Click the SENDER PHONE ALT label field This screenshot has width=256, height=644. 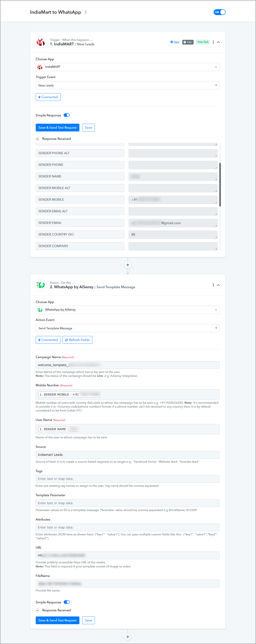[x=80, y=153]
